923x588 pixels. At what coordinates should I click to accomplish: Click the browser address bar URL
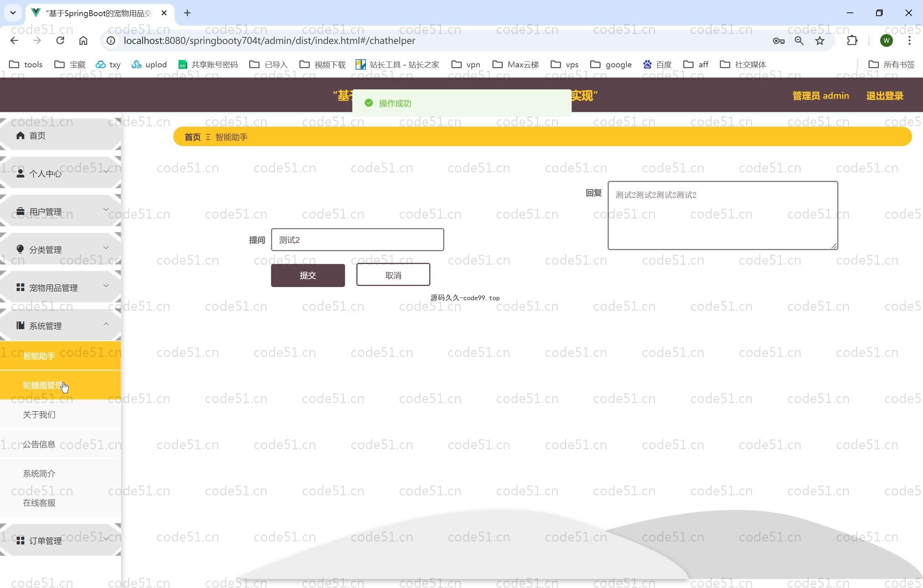click(269, 41)
